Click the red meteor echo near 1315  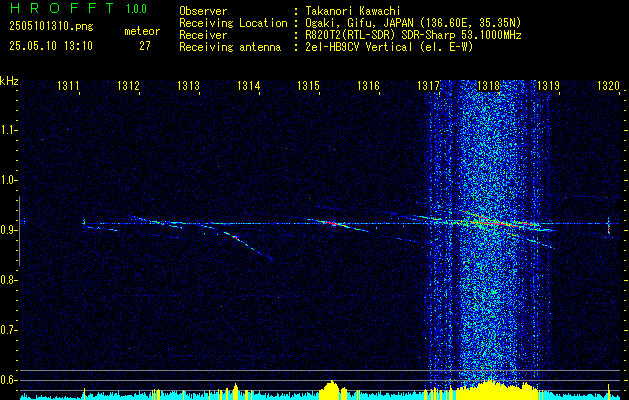(331, 223)
